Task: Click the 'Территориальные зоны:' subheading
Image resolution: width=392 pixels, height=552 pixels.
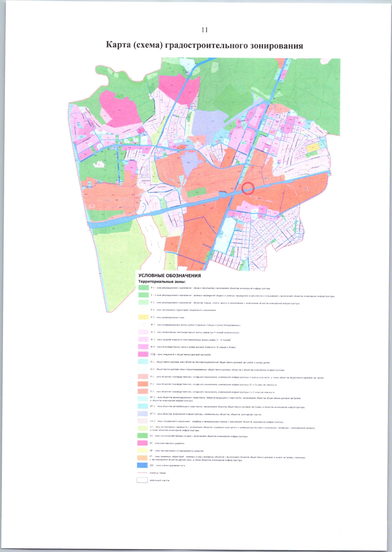Action: pyautogui.click(x=162, y=282)
